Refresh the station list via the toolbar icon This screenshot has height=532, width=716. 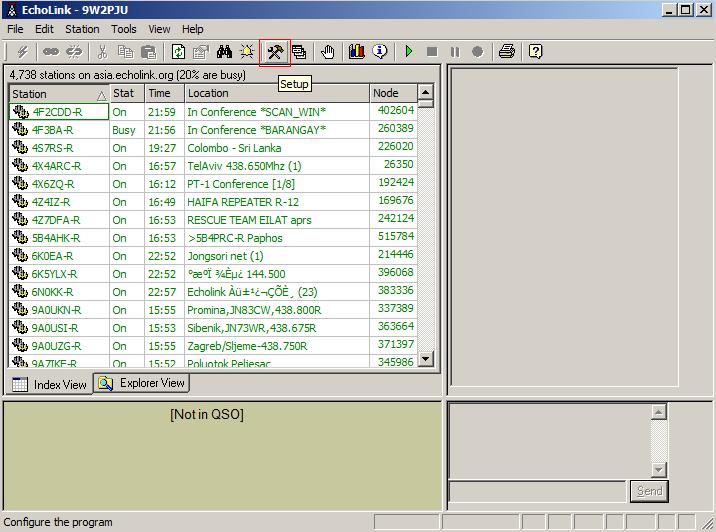pos(178,52)
